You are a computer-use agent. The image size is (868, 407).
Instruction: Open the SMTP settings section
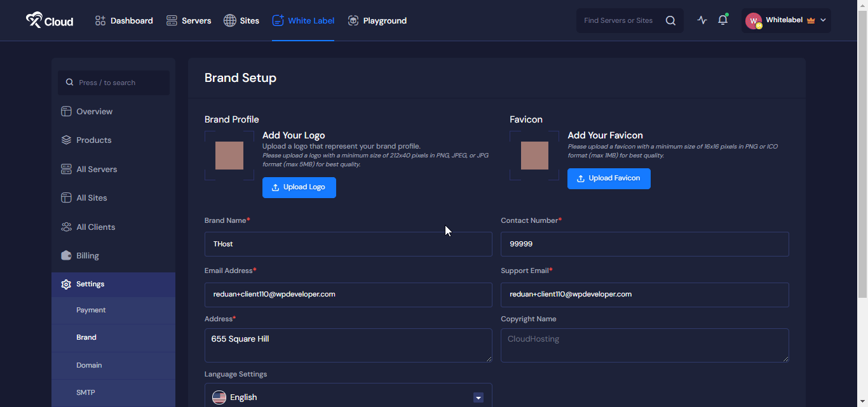(85, 392)
